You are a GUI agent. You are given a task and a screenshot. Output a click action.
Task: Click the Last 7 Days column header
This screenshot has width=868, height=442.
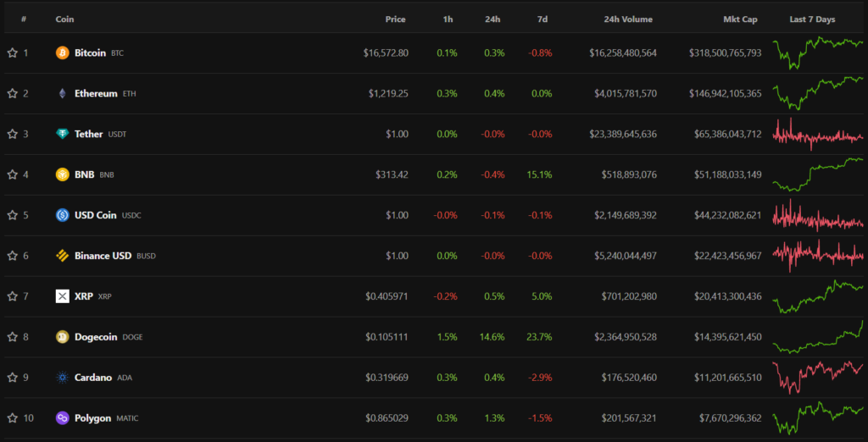point(813,19)
